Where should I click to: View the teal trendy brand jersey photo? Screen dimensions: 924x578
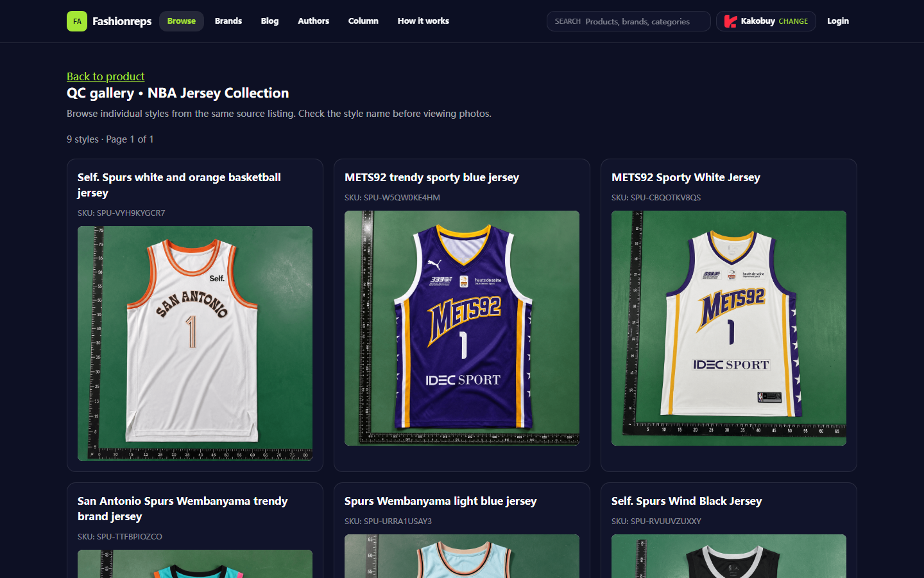click(x=195, y=564)
